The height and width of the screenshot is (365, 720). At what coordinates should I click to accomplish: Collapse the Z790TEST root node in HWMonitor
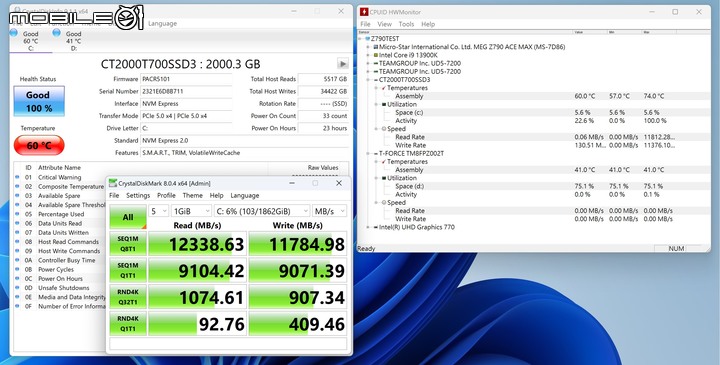(360, 39)
